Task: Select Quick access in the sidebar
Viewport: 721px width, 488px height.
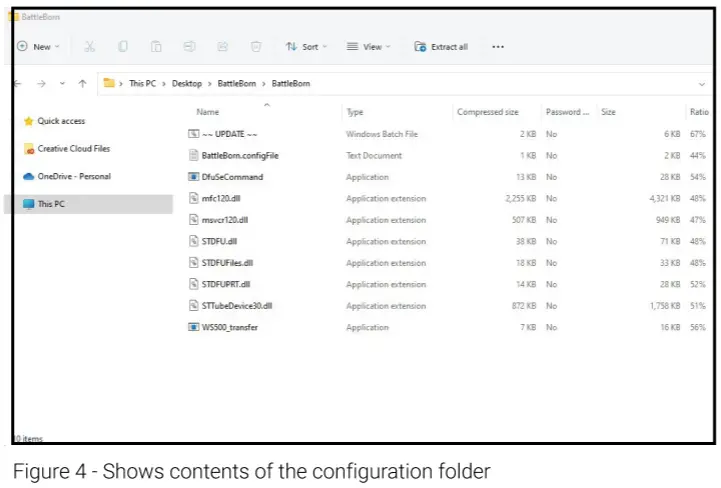Action: pos(60,121)
